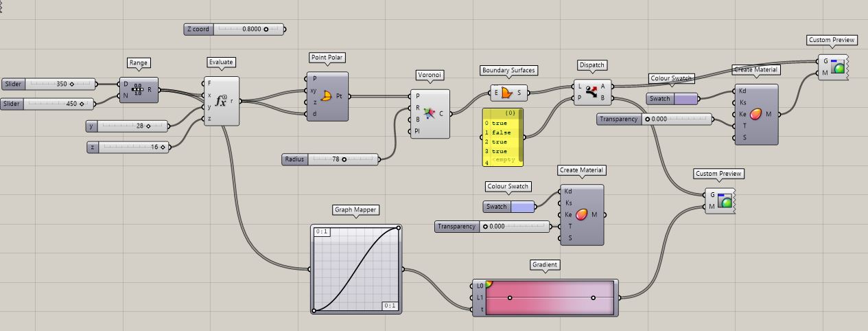Screen dimensions: 868x331
Task: Select the Evaluate fx component icon
Action: click(x=221, y=101)
